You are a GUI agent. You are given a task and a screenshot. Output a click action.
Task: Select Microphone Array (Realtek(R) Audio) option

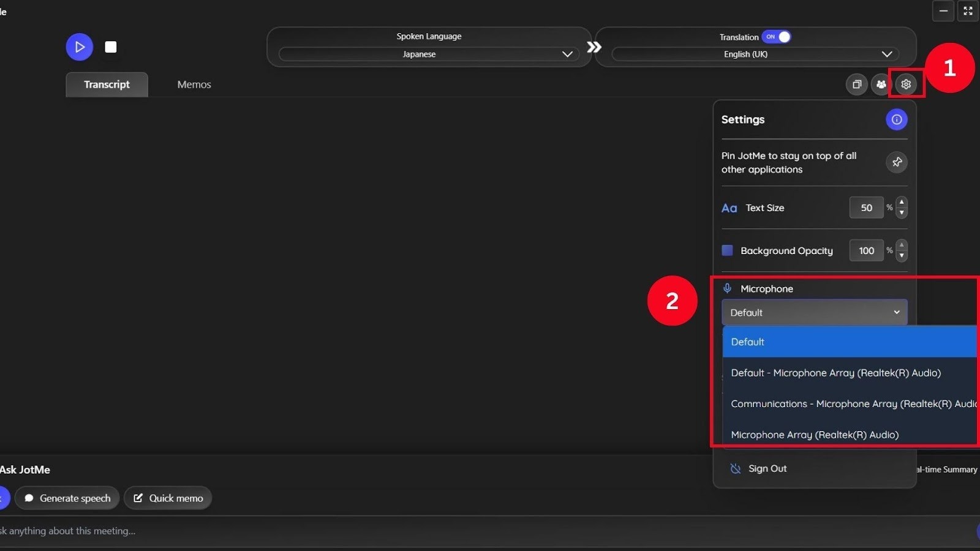(x=815, y=434)
